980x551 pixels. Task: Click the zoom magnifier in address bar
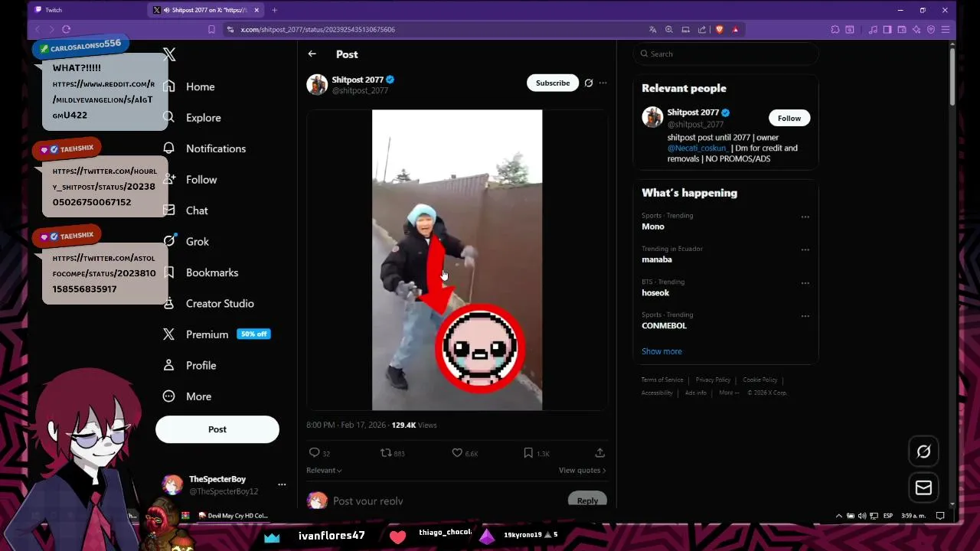coord(668,29)
